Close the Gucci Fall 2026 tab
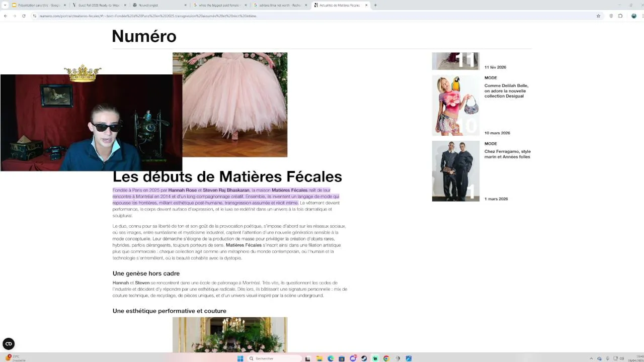This screenshot has width=644, height=362. click(x=125, y=5)
